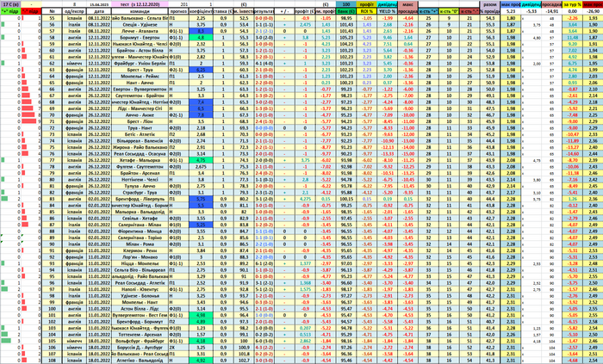Click the 'Боруссія Д. - Аугсбург' cell
Image resolution: width=603 pixels, height=364 pixels.
pos(140,348)
